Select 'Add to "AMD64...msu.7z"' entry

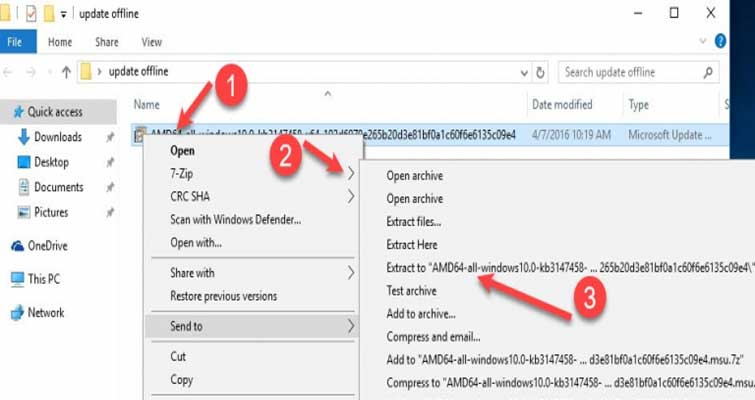[x=565, y=360]
